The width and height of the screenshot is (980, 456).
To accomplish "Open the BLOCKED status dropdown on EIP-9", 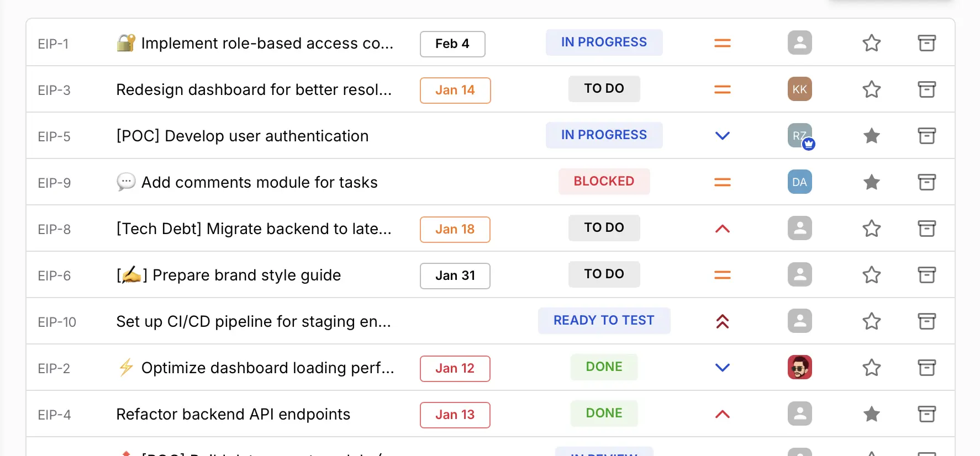I will click(604, 181).
